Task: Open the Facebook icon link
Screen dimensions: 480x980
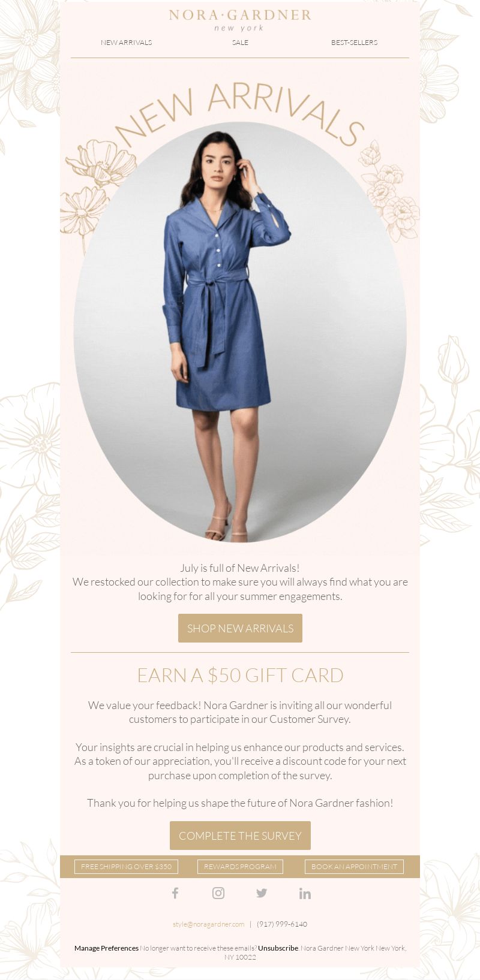Action: [x=175, y=893]
